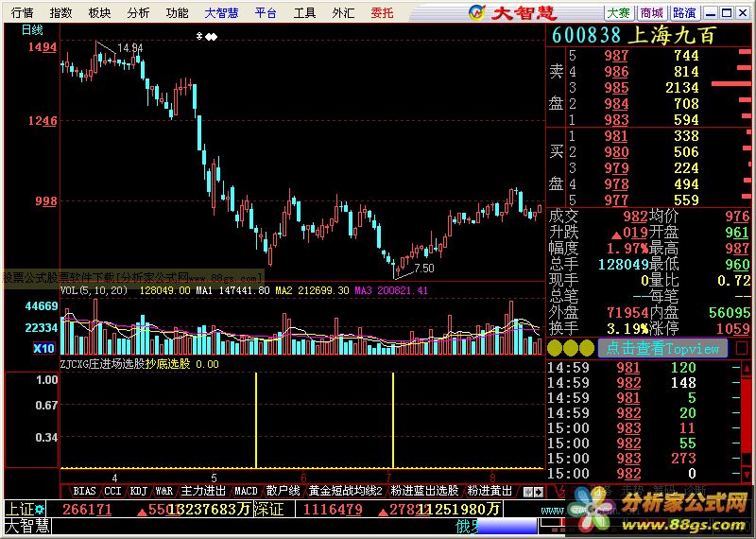This screenshot has width=756, height=539.
Task: Select the 散户线 indicator tab
Action: point(283,491)
